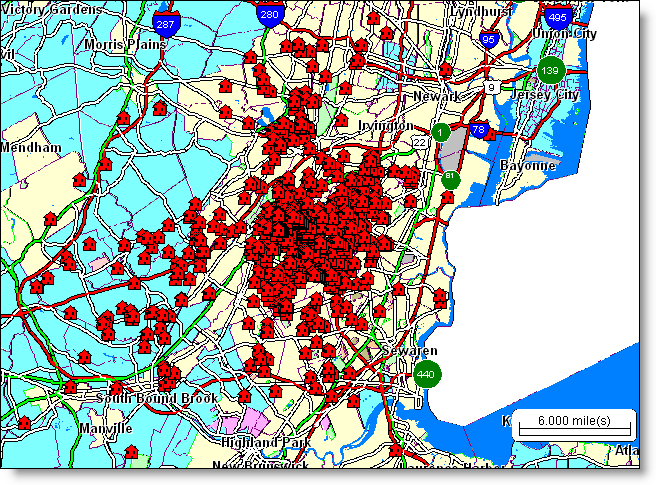Click the South Bound Brook label
The width and height of the screenshot is (656, 485).
coord(144,398)
